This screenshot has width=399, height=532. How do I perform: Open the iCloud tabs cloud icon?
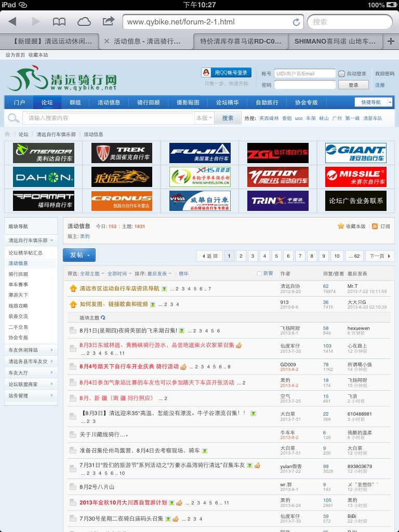(x=84, y=22)
